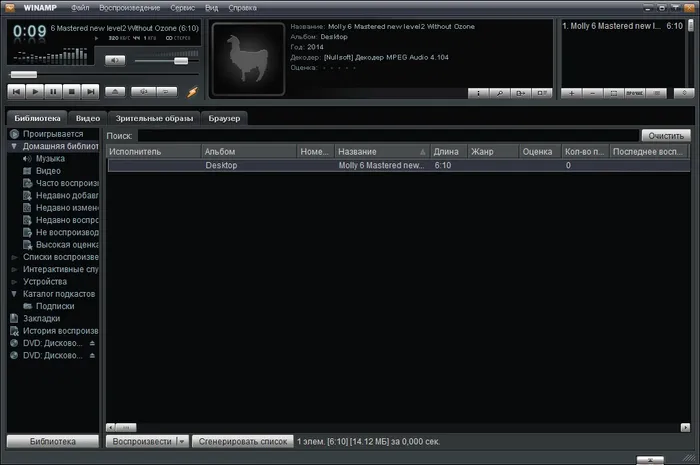Select Проигрывается in the sidebar

pos(53,134)
